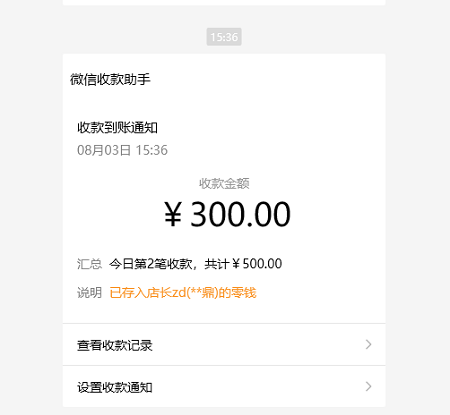Click the 汇总 label
The height and width of the screenshot is (415, 450).
[x=89, y=264]
